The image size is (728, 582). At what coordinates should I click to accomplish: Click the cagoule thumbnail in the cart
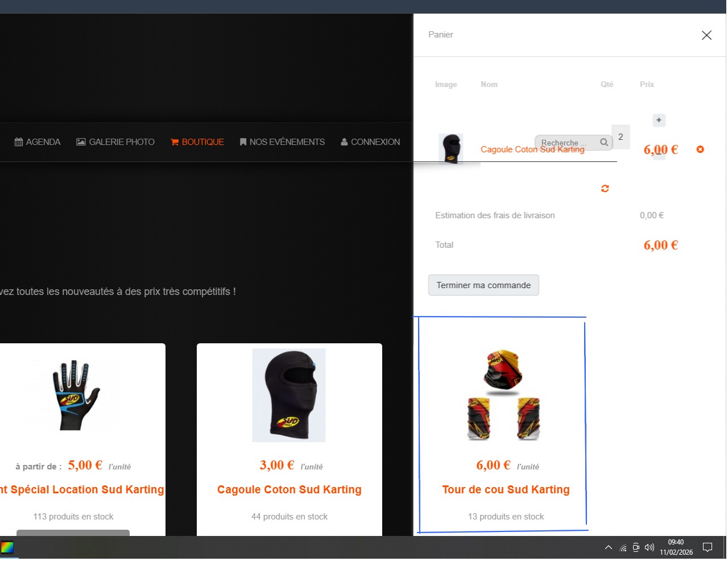pyautogui.click(x=451, y=148)
